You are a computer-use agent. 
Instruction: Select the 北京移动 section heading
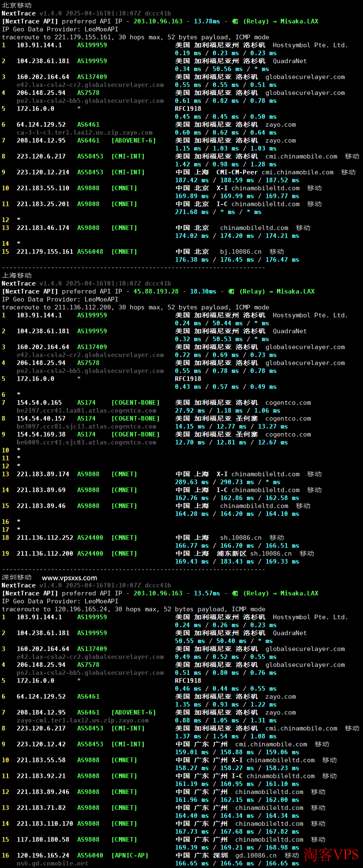(x=17, y=5)
